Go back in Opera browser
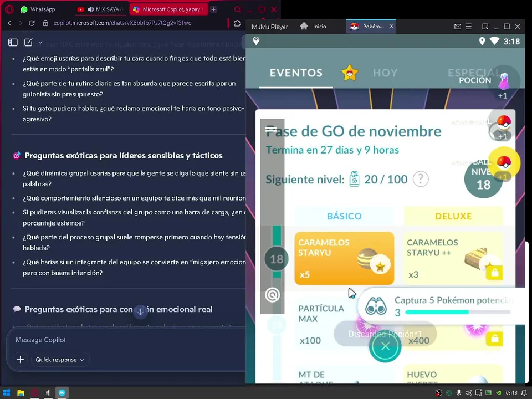The height and width of the screenshot is (399, 532). [9, 23]
